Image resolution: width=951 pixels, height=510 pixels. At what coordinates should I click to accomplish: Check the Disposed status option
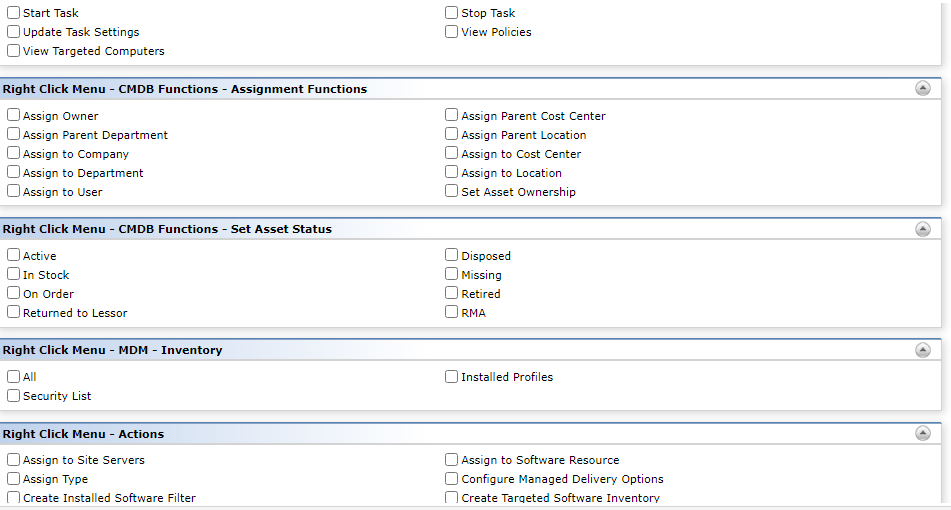pyautogui.click(x=451, y=255)
